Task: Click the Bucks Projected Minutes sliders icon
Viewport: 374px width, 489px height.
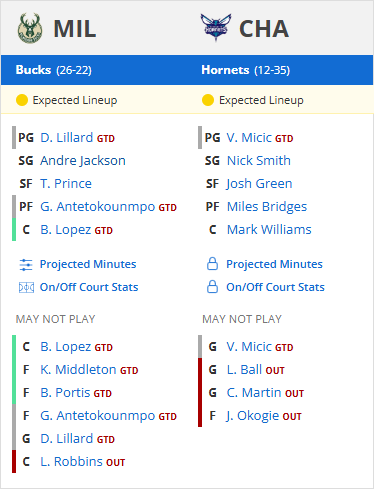Action: point(26,265)
